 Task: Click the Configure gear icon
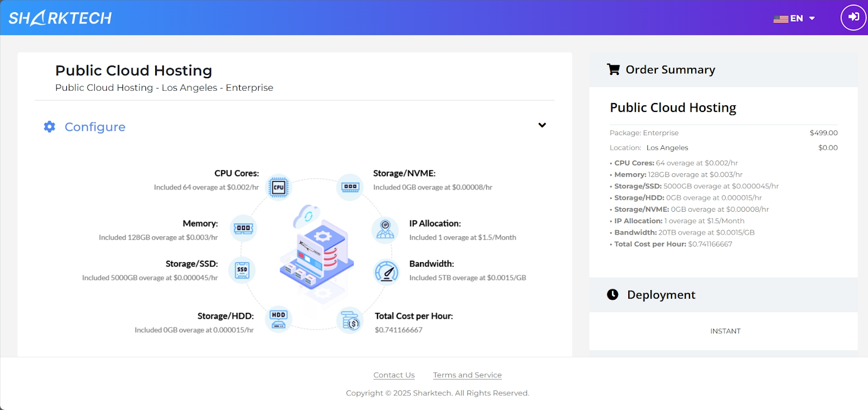point(49,127)
